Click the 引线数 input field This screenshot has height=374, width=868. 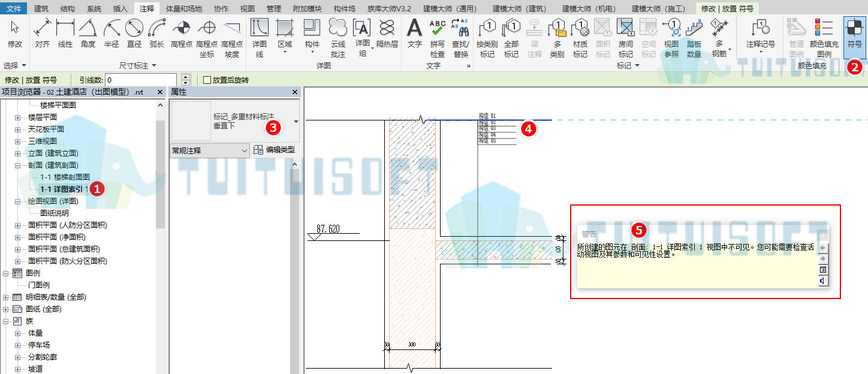click(x=142, y=80)
